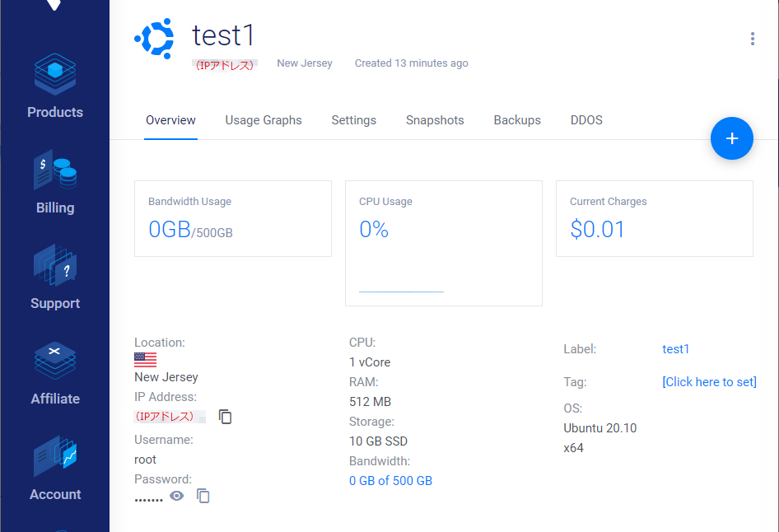Switch to the Usage Graphs tab
Screen dimensions: 779x532
[x=264, y=120]
